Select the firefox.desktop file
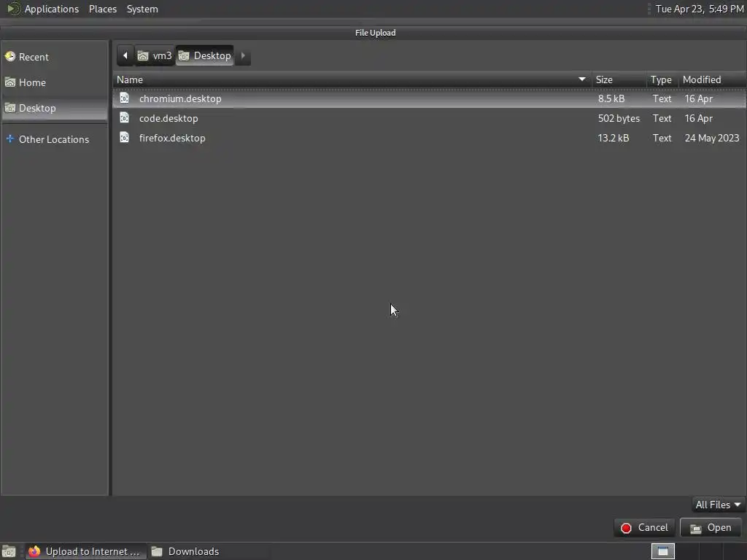Image resolution: width=747 pixels, height=560 pixels. pyautogui.click(x=429, y=138)
